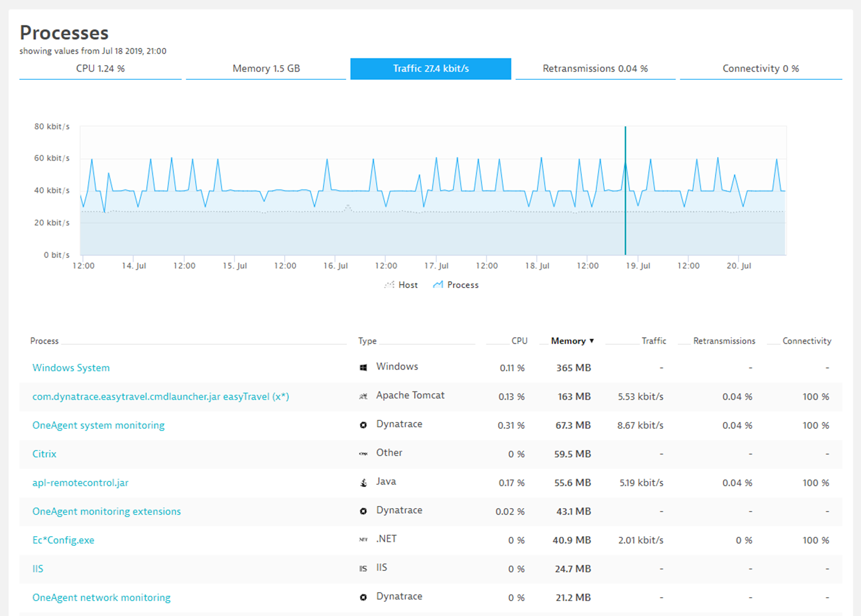The image size is (861, 616).
Task: Sort table by Retransmissions column header
Action: coord(724,341)
